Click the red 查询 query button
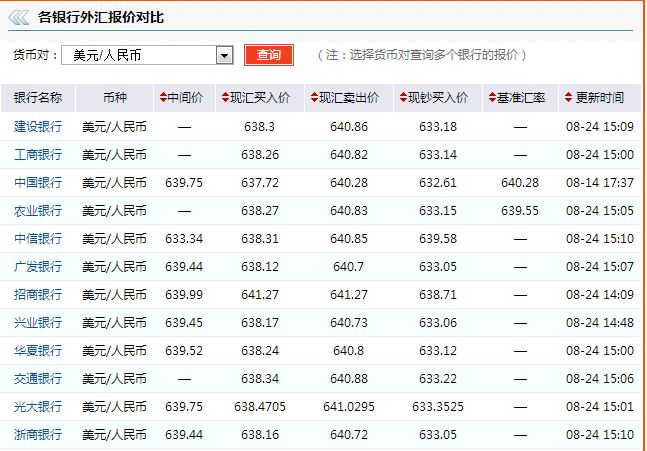This screenshot has height=451, width=647. tap(269, 55)
